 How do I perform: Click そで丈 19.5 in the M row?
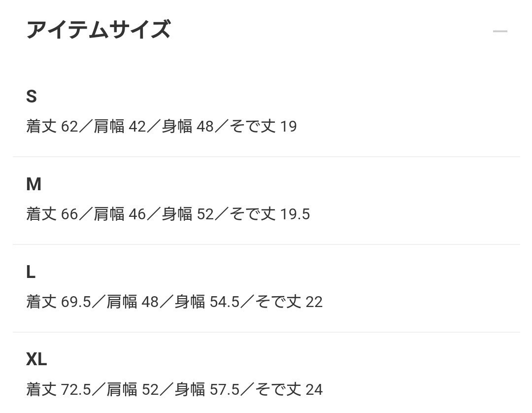pyautogui.click(x=270, y=214)
